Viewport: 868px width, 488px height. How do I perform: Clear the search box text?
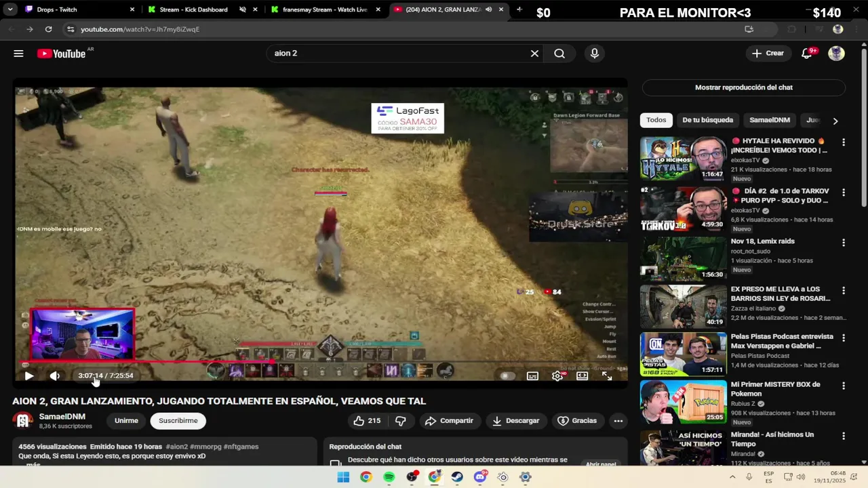534,54
